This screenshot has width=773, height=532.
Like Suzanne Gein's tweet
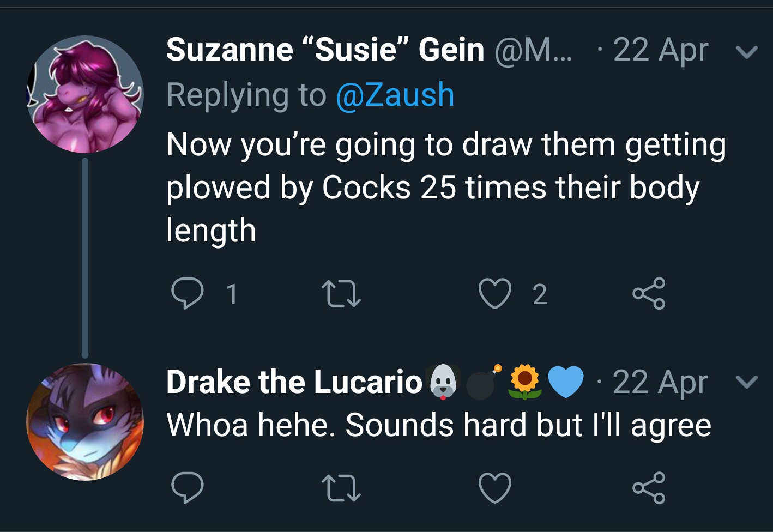[x=495, y=293]
